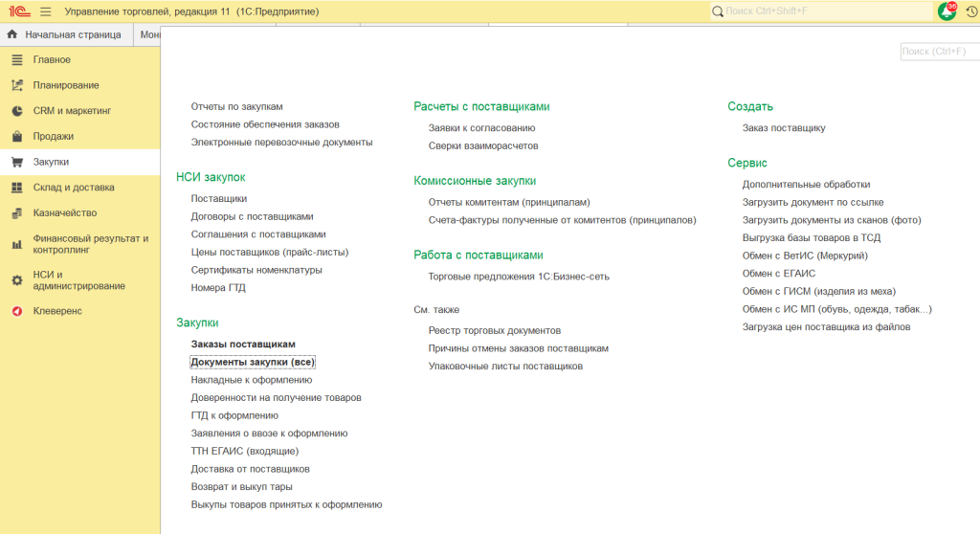Open ТТН ЕГАИС (входящие)

point(244,452)
